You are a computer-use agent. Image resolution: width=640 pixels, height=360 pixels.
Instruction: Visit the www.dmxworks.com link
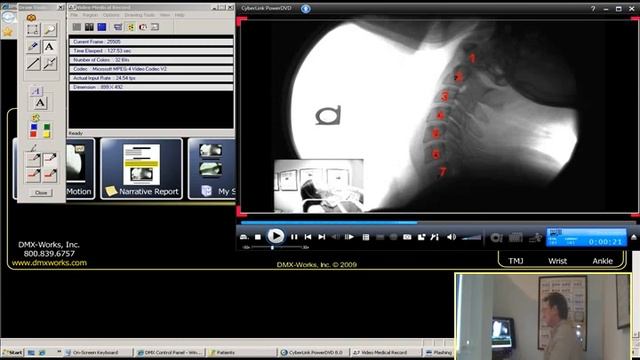pyautogui.click(x=49, y=263)
